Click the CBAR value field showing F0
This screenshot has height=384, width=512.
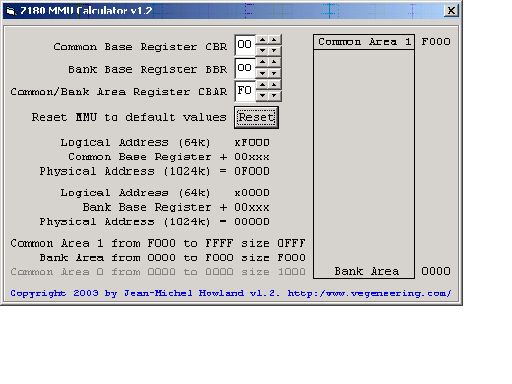245,91
